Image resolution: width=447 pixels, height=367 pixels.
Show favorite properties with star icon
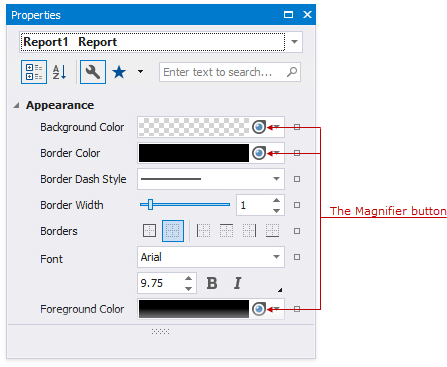click(119, 72)
